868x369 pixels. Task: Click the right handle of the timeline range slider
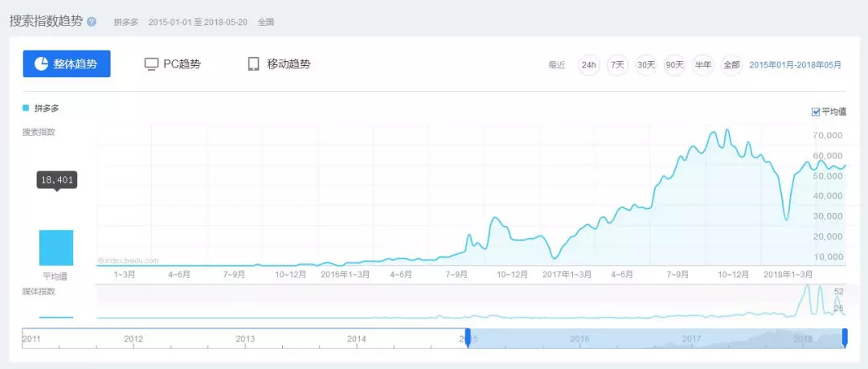(x=845, y=338)
